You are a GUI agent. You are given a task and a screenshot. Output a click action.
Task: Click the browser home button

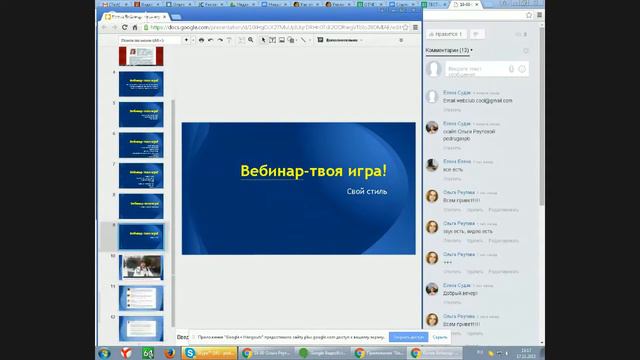135,27
